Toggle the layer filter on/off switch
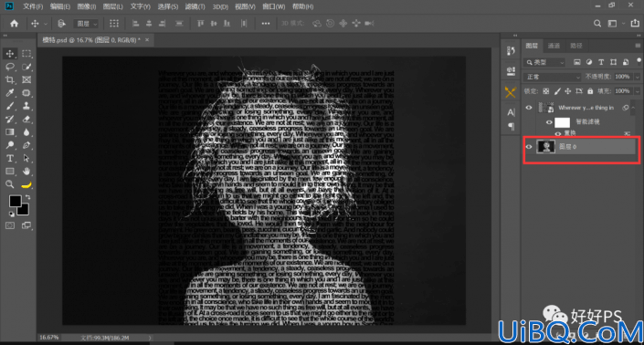Screen dimensions: 644x345 (x=639, y=61)
